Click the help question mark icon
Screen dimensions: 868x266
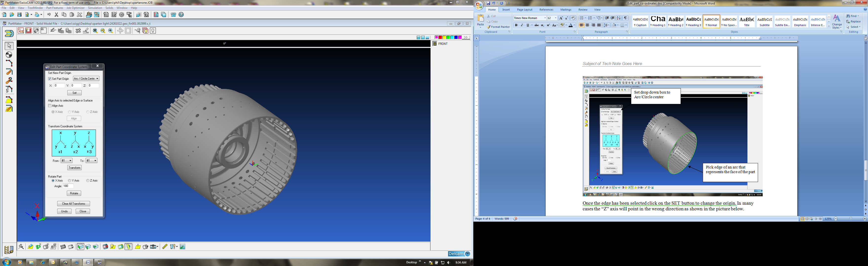pos(181,15)
